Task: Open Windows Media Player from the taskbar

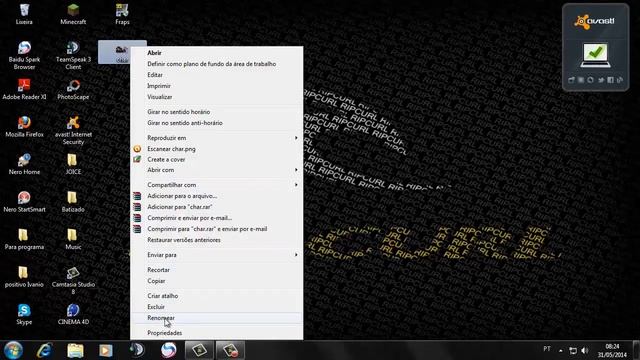Action: (x=106, y=350)
